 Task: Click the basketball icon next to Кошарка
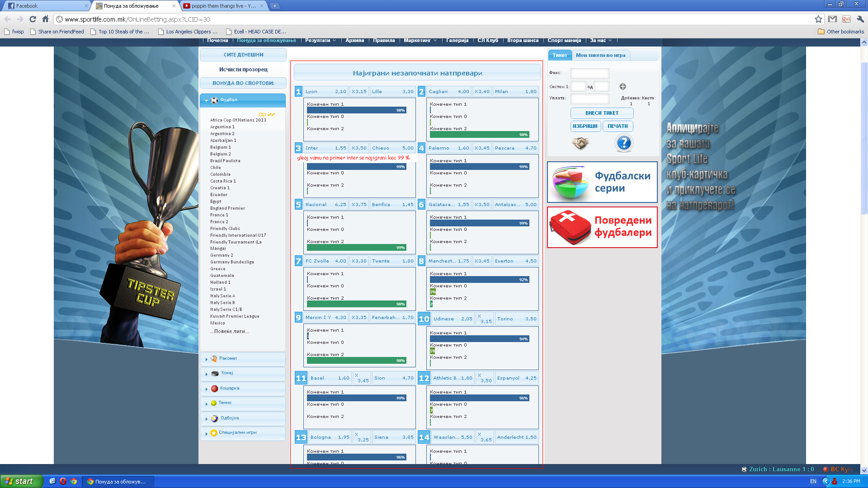pyautogui.click(x=215, y=389)
